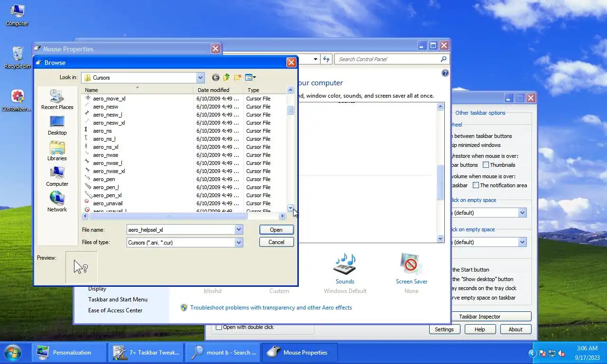Screen dimensions: 607x364
Task: Select the aero_nesw_xl cursor file
Action: pos(109,123)
